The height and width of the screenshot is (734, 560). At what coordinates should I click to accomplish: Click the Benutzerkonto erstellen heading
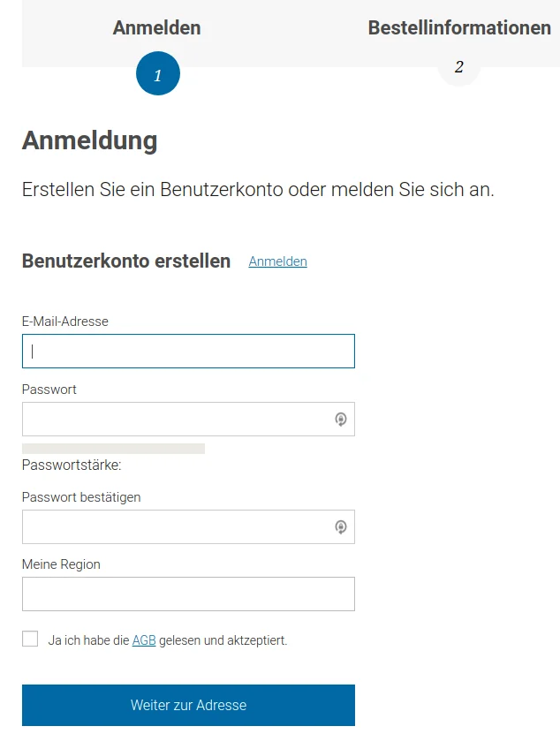[x=126, y=261]
